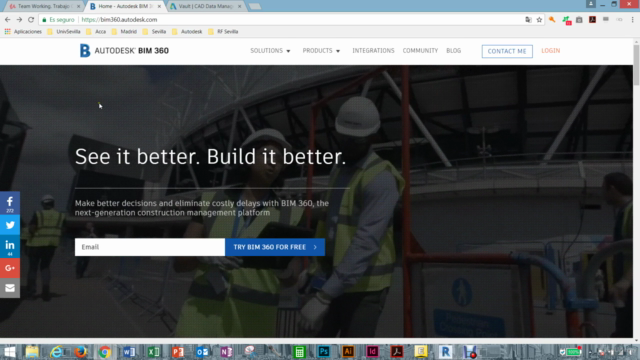Open a new browser tab
Viewport: 640px width, 360px height.
point(255,7)
